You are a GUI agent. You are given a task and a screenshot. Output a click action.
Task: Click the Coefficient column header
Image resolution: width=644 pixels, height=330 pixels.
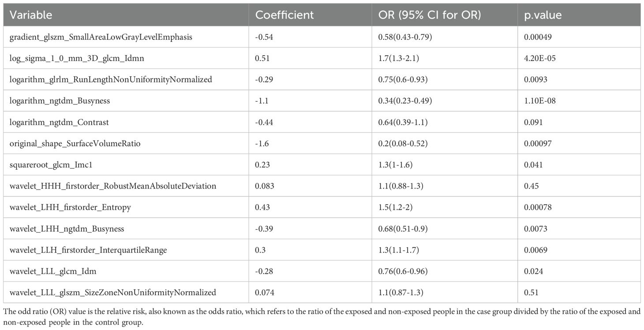[285, 15]
